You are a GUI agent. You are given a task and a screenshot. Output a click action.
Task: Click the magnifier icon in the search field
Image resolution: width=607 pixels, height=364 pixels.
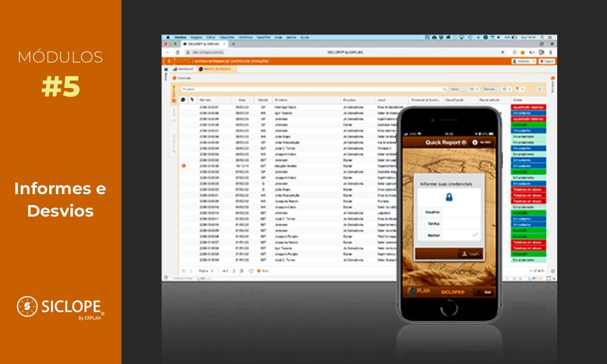click(x=444, y=89)
